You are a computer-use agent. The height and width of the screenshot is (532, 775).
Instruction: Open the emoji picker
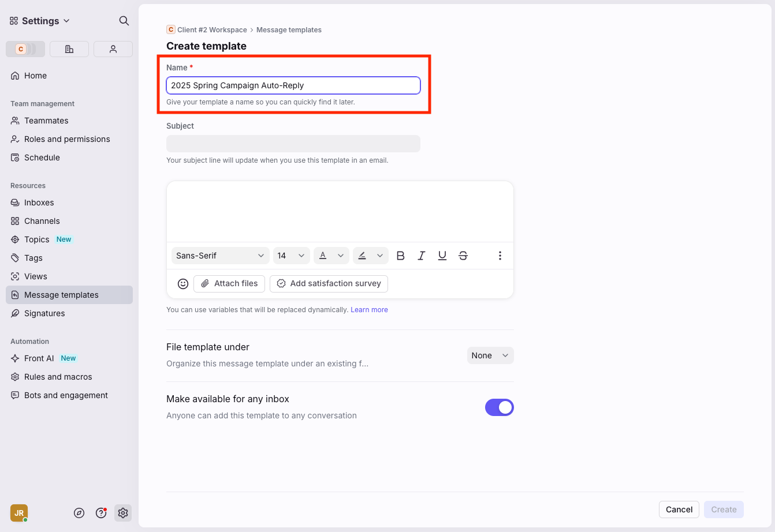tap(183, 284)
